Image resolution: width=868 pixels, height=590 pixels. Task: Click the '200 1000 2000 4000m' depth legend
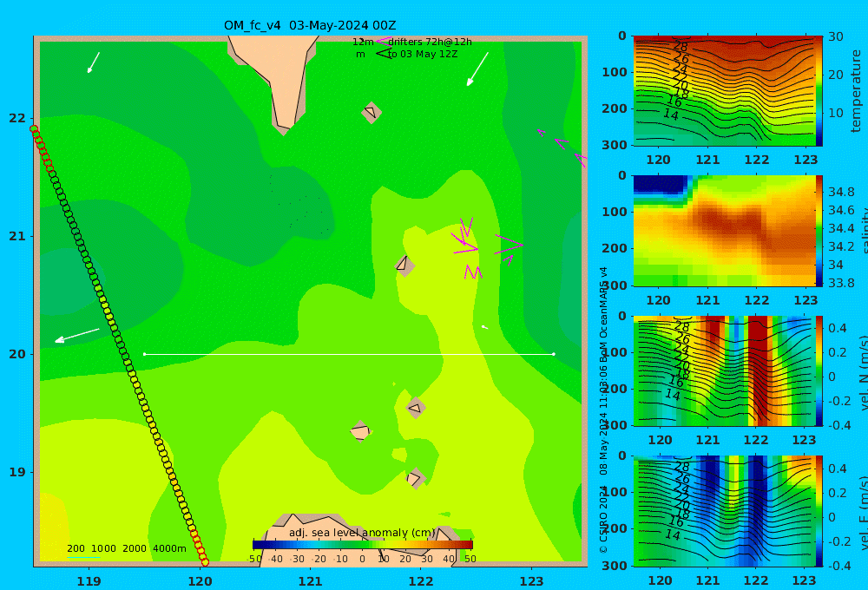point(126,548)
